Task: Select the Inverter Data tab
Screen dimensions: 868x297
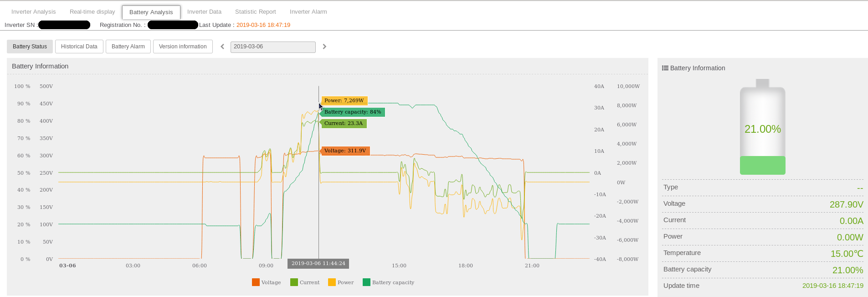Action: tap(204, 12)
